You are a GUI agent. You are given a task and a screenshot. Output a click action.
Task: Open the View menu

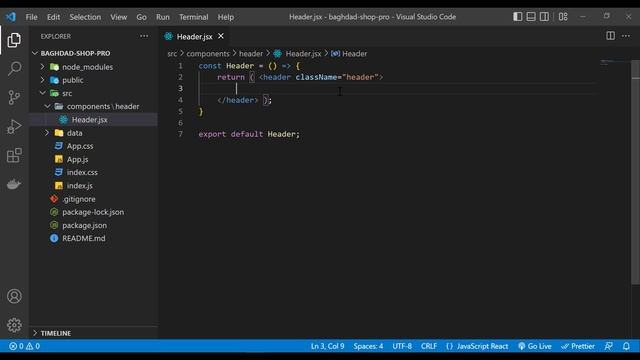pyautogui.click(x=118, y=17)
